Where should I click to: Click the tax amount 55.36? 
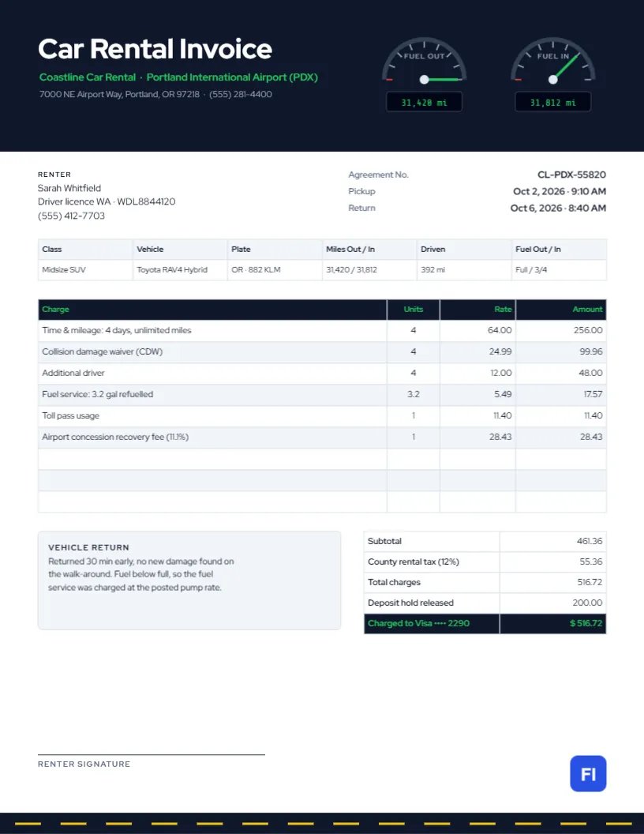tap(591, 562)
